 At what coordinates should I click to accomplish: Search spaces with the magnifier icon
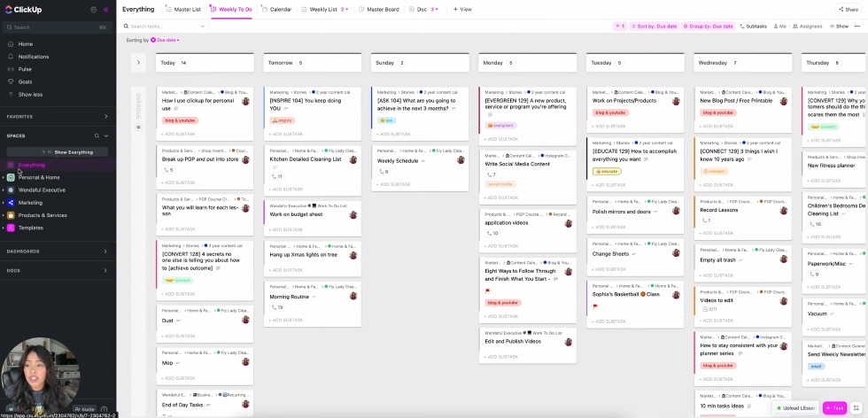[97, 135]
